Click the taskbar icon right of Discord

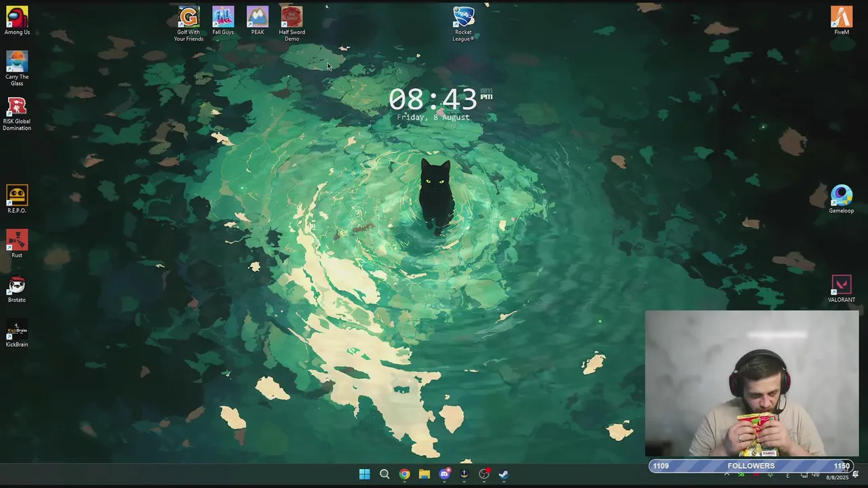coord(464,474)
